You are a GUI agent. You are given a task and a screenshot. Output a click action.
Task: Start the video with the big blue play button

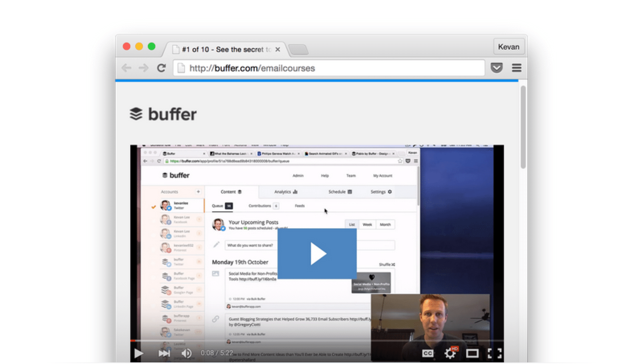317,254
